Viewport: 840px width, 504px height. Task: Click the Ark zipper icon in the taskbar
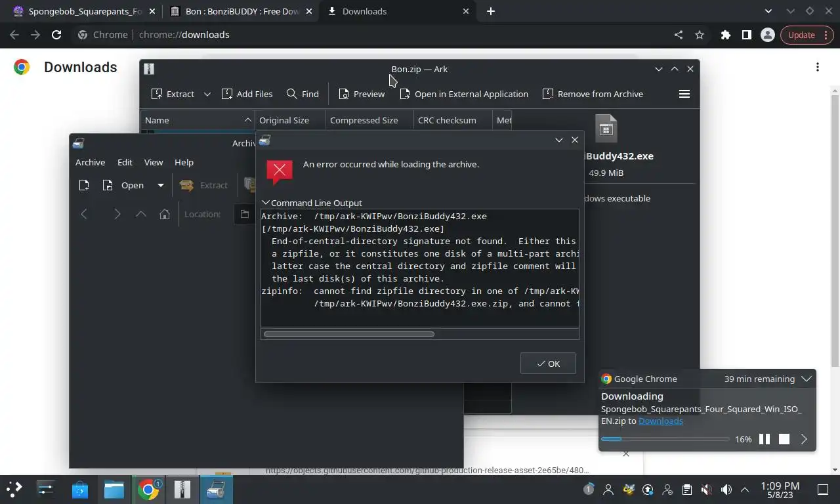coord(182,489)
